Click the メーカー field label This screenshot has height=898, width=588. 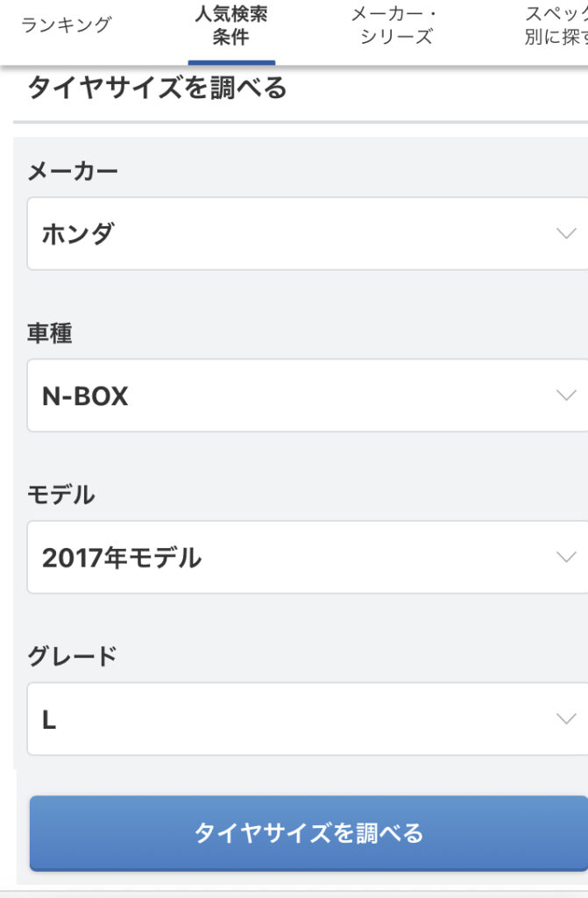coord(73,171)
